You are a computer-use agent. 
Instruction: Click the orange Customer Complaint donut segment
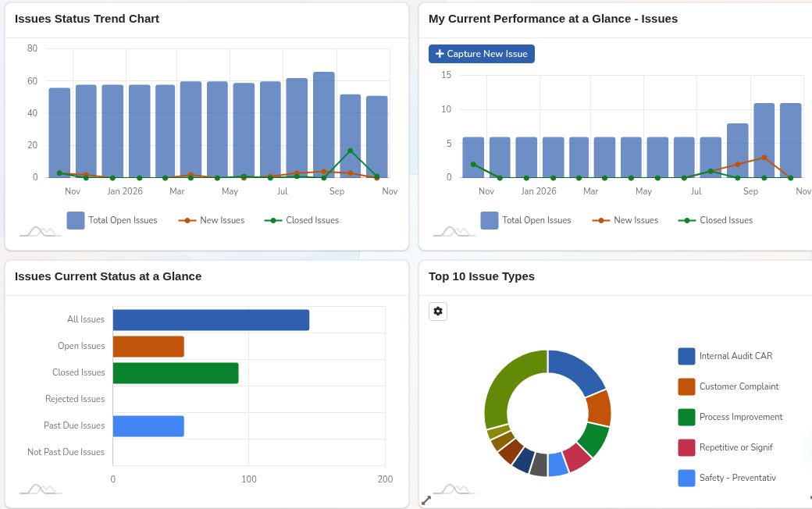click(x=600, y=408)
